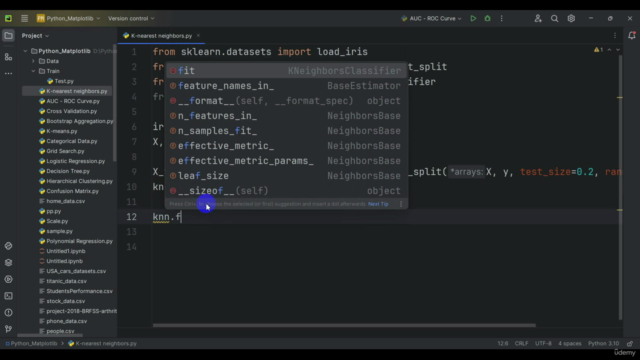Open the Version control dropdown
This screenshot has height=360, width=640.
[131, 18]
